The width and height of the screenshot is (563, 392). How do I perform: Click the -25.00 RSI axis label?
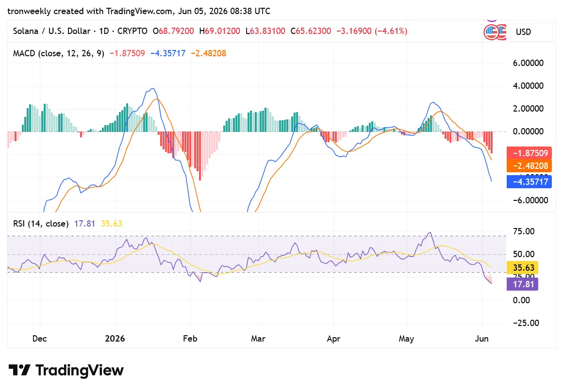click(526, 323)
